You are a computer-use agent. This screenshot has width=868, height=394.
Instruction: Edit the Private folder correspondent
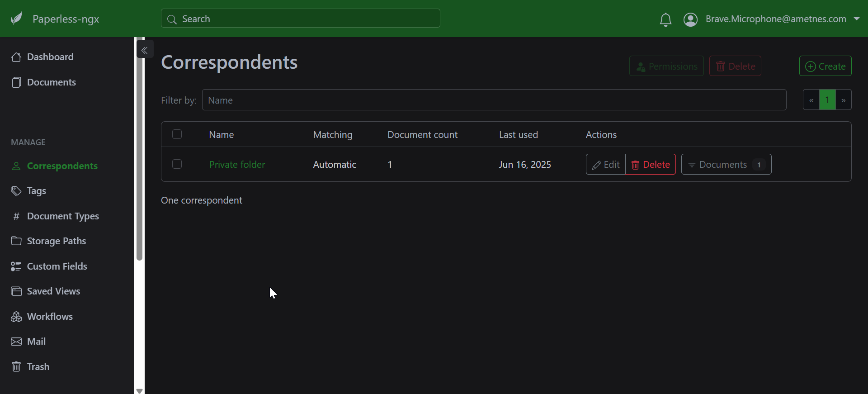click(x=605, y=164)
